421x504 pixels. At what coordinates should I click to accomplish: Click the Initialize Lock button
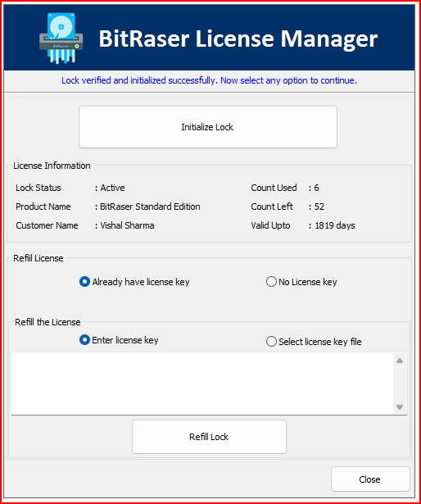[x=208, y=127]
